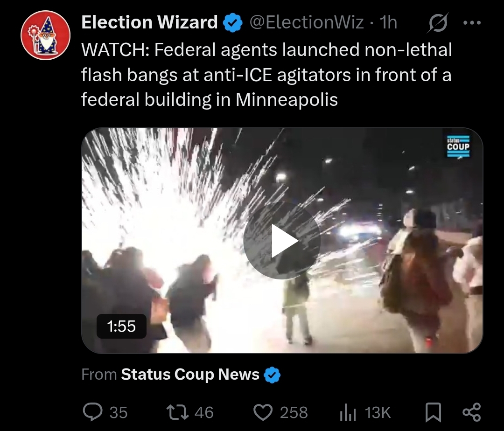The height and width of the screenshot is (431, 504).
Task: Click the Status Coup watermark logo in video
Action: tap(458, 146)
